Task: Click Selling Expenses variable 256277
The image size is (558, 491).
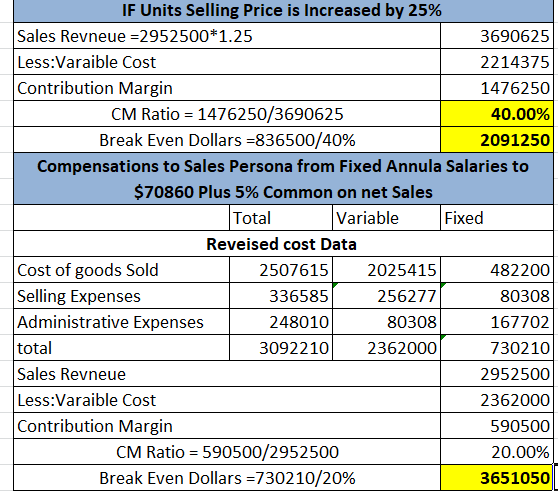Action: tap(386, 296)
